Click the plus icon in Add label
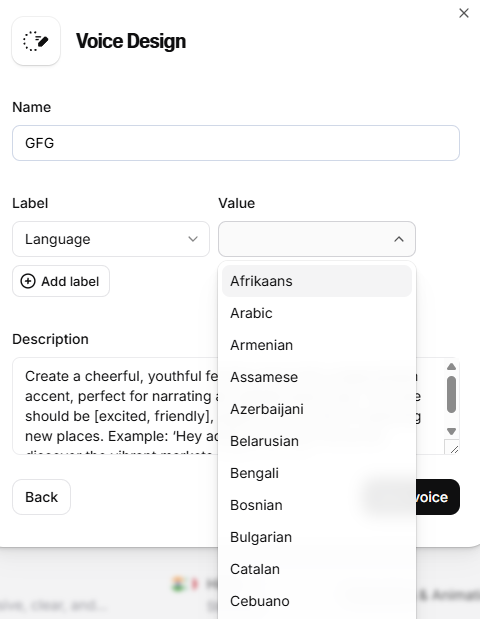The width and height of the screenshot is (480, 619). (28, 281)
